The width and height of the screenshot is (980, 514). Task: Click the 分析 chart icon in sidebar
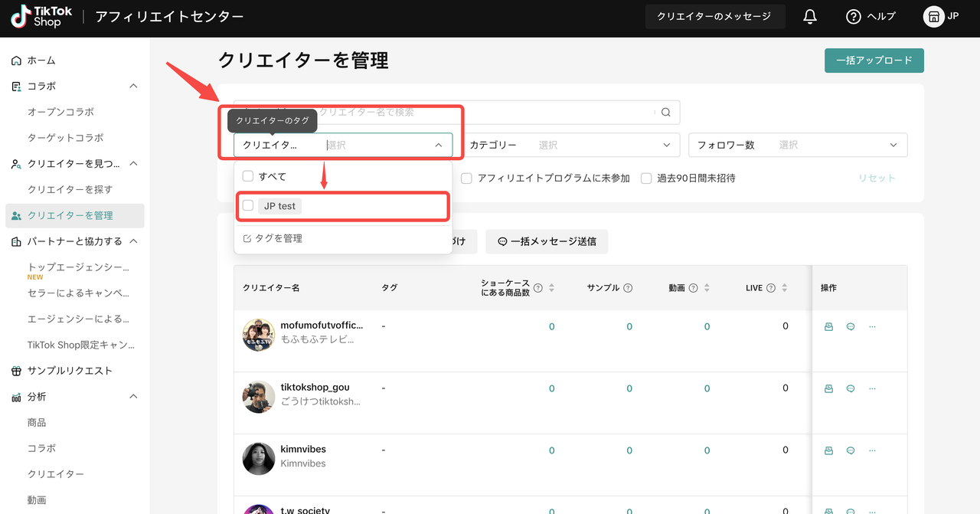pos(17,397)
